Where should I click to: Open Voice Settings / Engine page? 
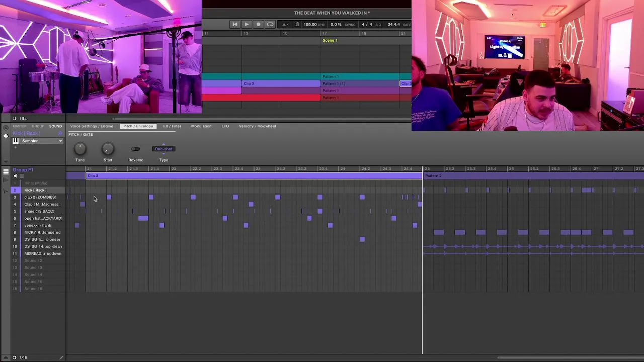(x=92, y=126)
